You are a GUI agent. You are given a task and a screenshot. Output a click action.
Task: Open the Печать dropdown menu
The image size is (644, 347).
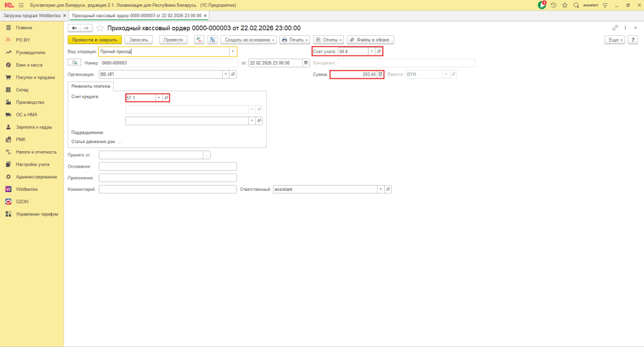point(294,40)
